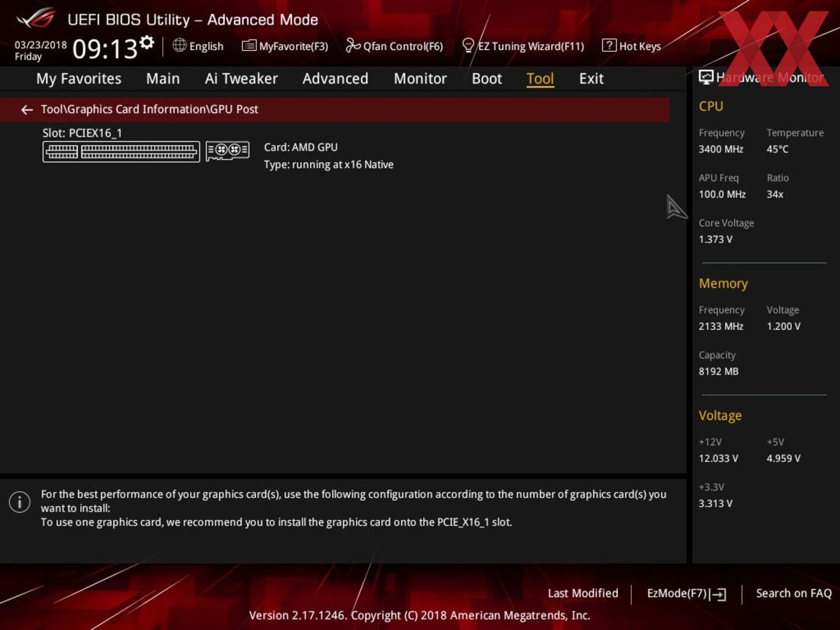Click the Memory section heading
Screen dimensions: 840x630
point(723,283)
